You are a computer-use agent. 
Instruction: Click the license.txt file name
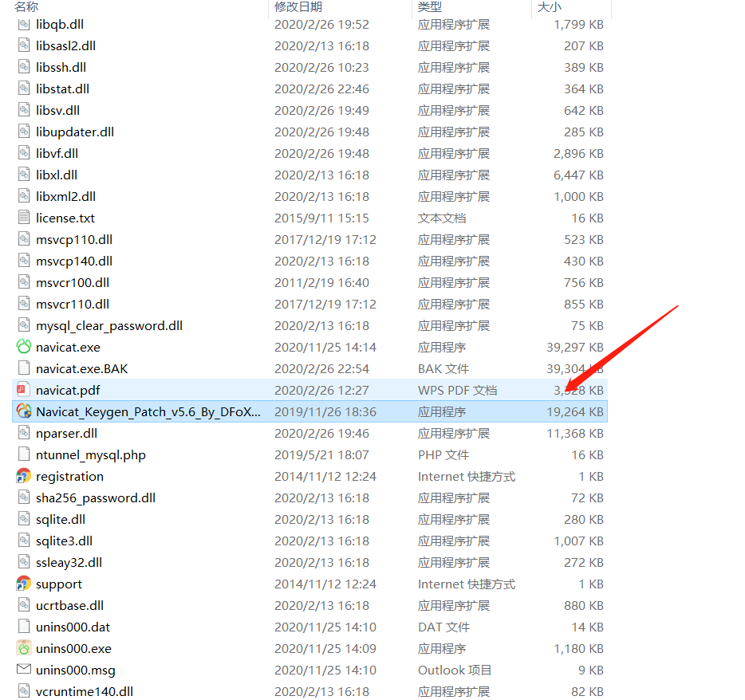65,218
